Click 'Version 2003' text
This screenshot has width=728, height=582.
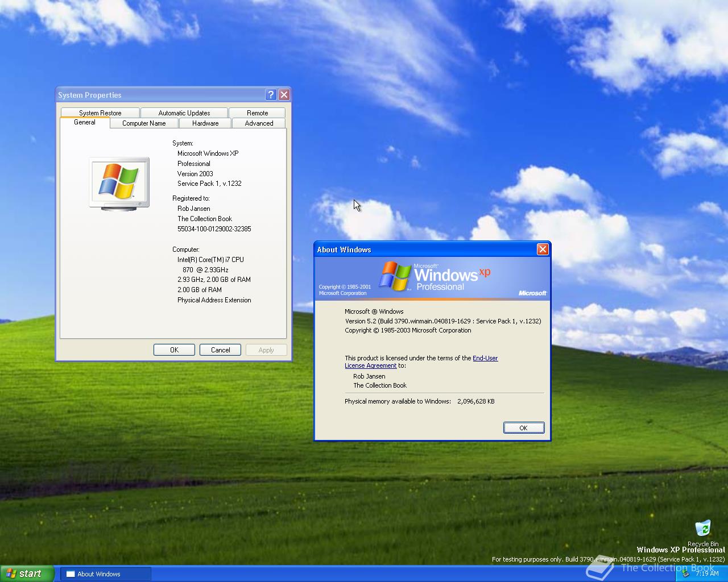click(195, 174)
